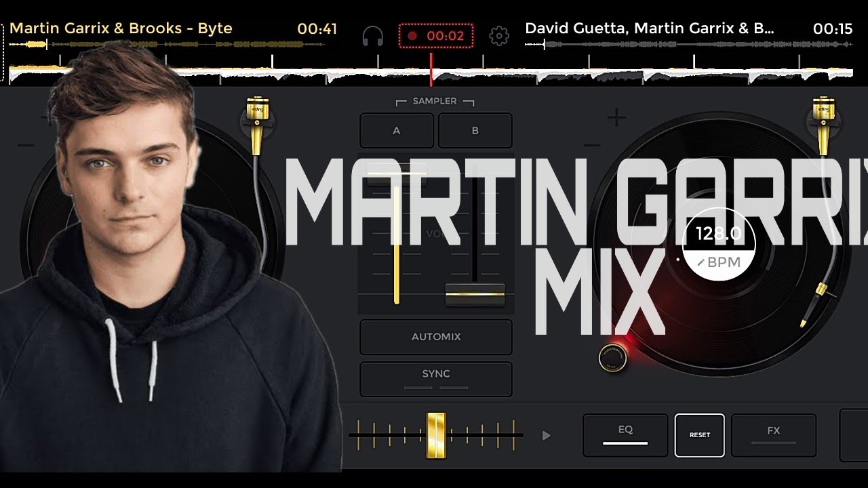Click the left deck track overview waveform
Image resolution: width=868 pixels, height=488 pixels.
(167, 45)
